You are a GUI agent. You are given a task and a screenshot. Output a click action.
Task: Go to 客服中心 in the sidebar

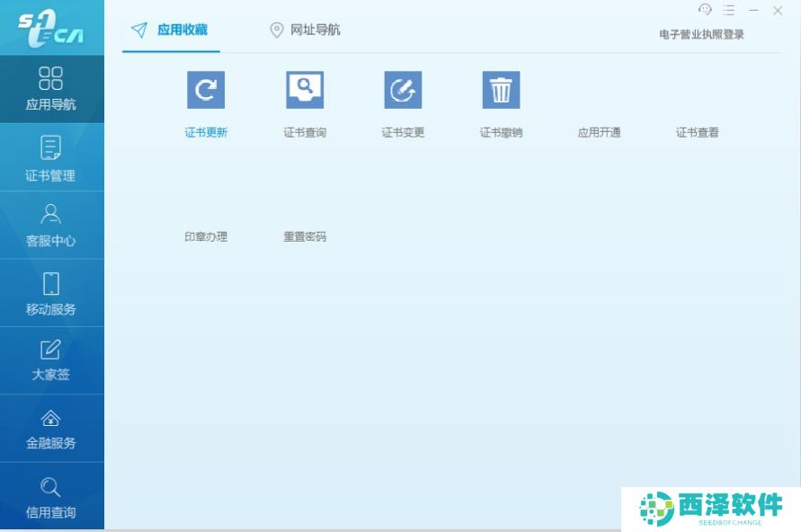(x=51, y=226)
